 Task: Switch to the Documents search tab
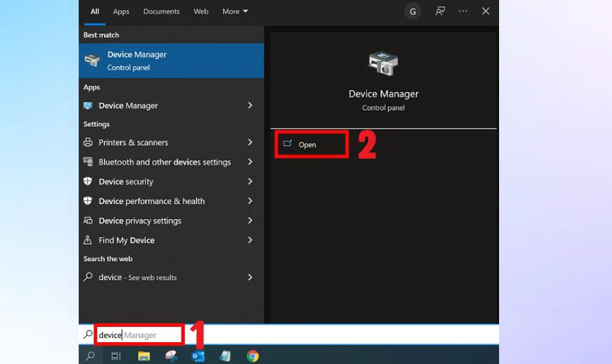[x=161, y=12]
